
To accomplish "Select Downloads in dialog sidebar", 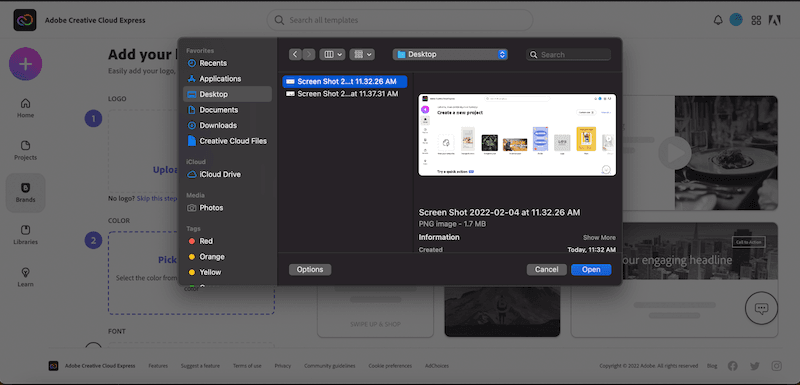I will pos(227,125).
